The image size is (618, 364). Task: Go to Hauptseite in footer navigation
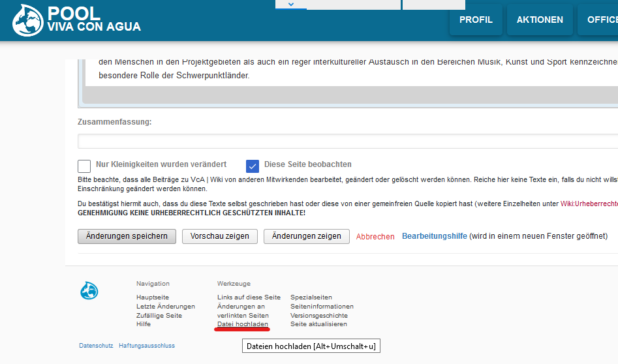153,297
